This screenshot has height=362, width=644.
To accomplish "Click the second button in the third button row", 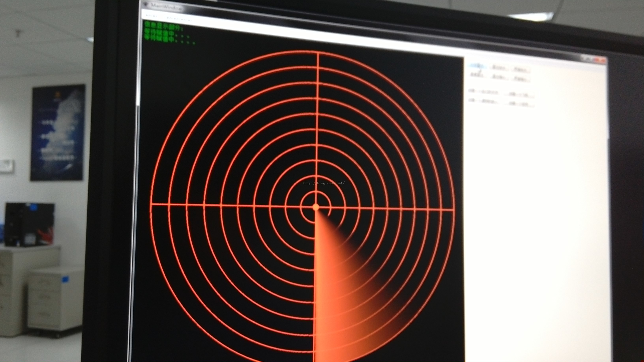I will [520, 95].
